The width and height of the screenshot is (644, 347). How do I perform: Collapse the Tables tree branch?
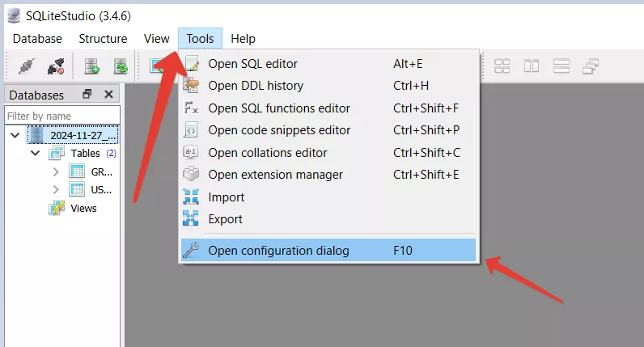36,153
